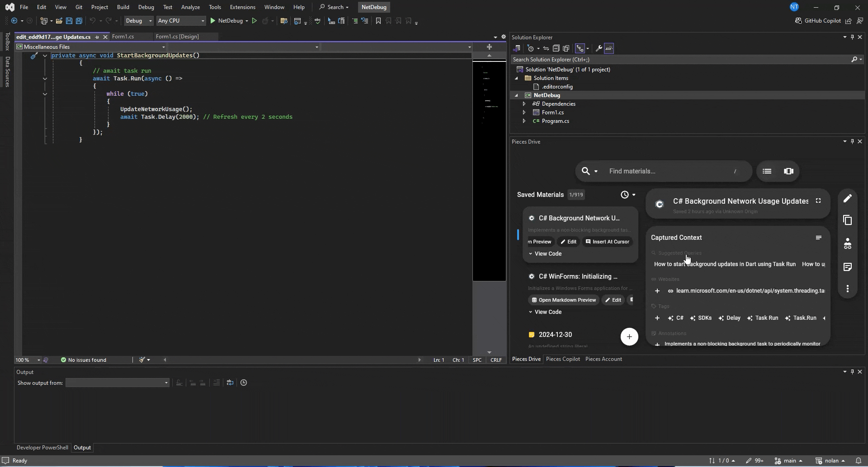Click Sync with Active Document icon

tap(546, 48)
